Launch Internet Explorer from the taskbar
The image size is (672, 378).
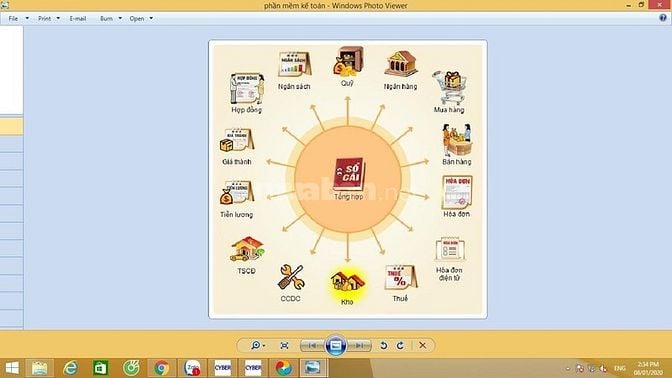(x=70, y=368)
